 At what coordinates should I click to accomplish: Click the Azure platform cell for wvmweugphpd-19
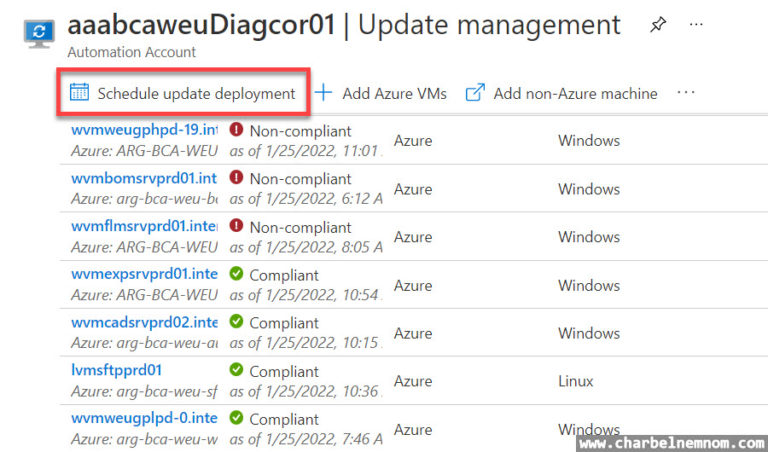[413, 141]
